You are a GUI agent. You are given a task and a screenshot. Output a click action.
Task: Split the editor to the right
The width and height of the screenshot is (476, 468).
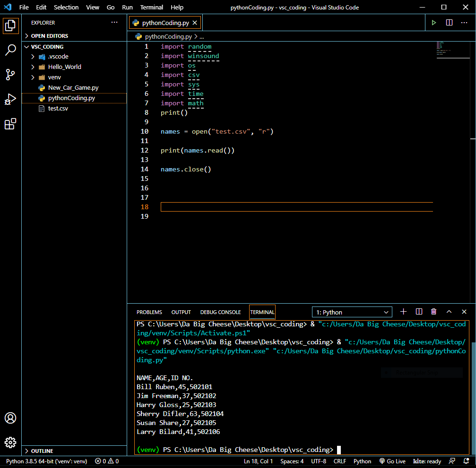click(x=449, y=23)
